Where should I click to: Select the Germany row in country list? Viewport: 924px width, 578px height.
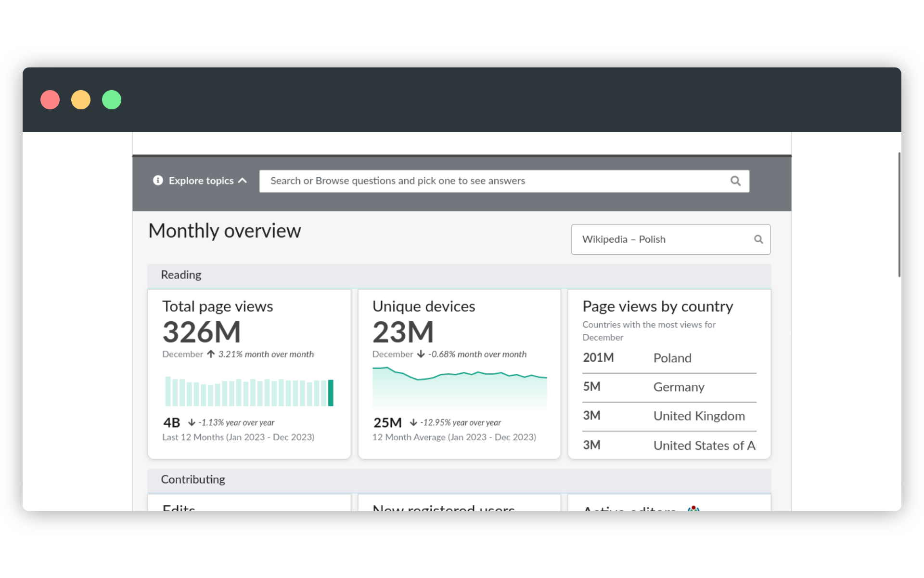(669, 387)
